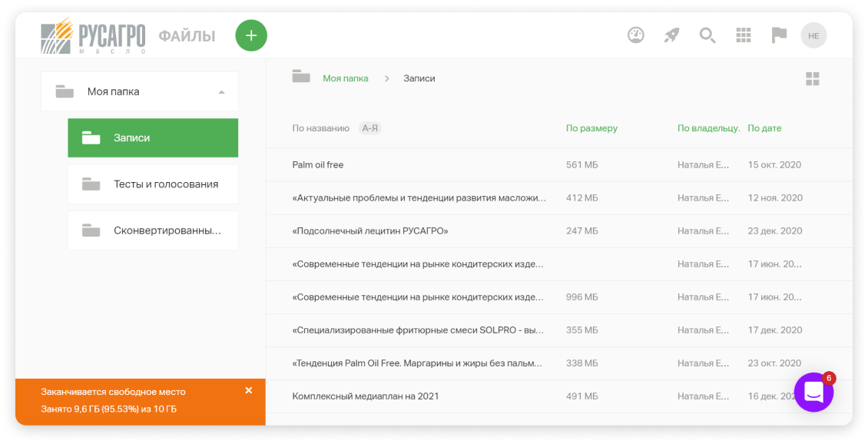Open «Современные тенденции…» file without size
This screenshot has width=868, height=444.
tap(418, 264)
